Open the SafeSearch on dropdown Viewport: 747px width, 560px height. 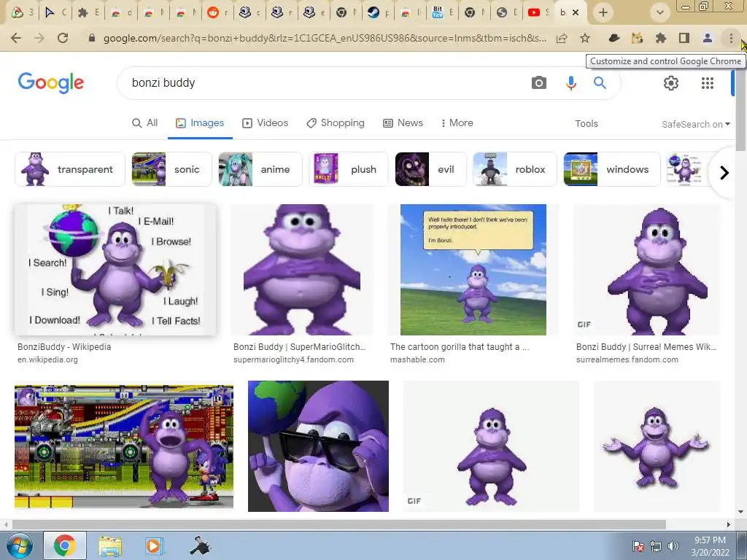click(x=695, y=124)
